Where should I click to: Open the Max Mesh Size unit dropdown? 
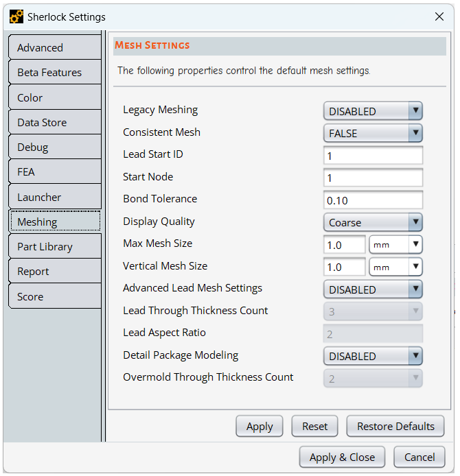[x=395, y=245]
